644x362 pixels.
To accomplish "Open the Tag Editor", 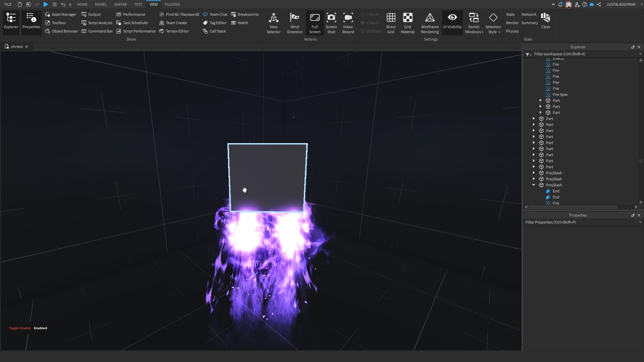I will [215, 23].
